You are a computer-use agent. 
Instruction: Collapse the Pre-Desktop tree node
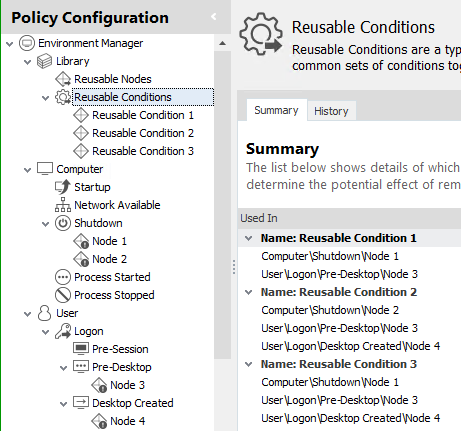point(64,368)
